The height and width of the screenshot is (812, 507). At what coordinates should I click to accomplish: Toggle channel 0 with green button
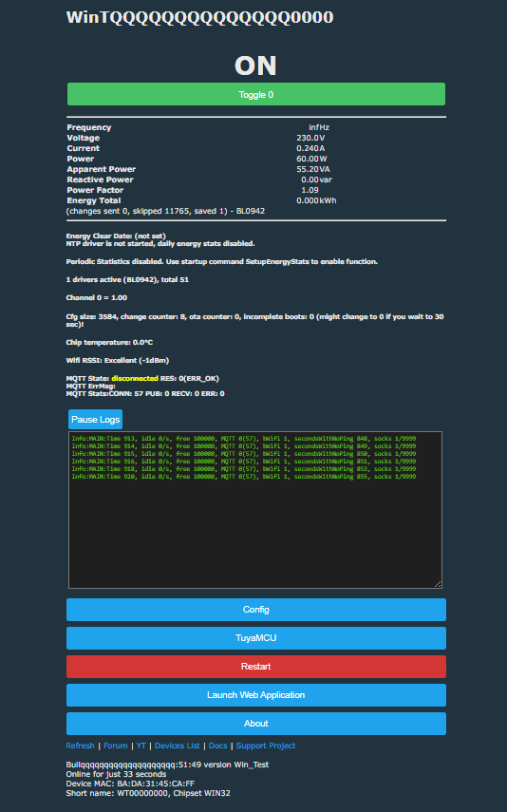[255, 94]
